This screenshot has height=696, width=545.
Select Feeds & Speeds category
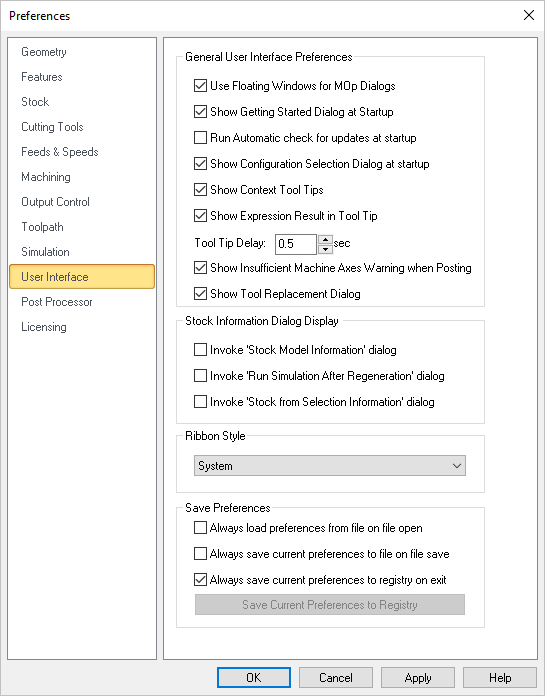pos(60,152)
